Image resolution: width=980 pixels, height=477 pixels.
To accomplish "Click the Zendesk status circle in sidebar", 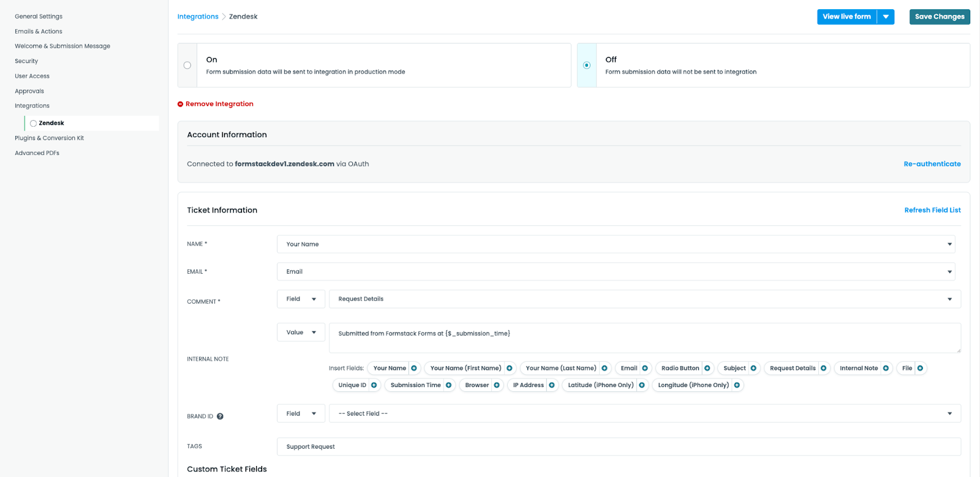I will (33, 124).
